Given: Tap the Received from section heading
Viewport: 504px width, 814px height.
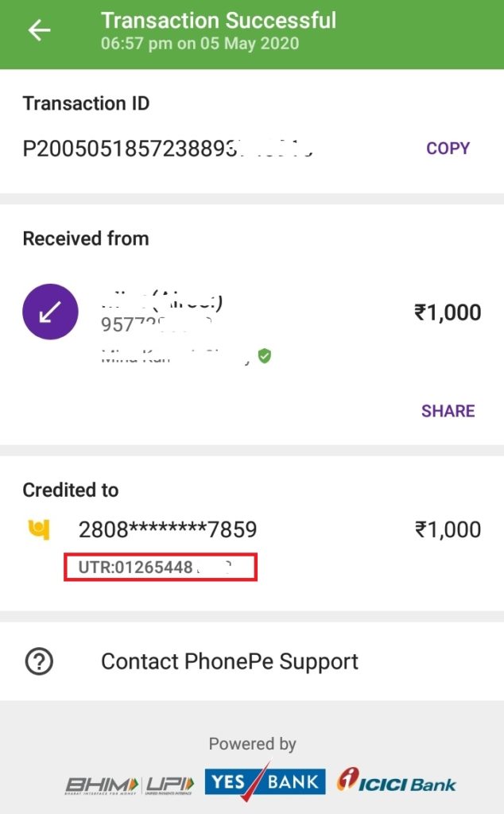Looking at the screenshot, I should (x=86, y=238).
